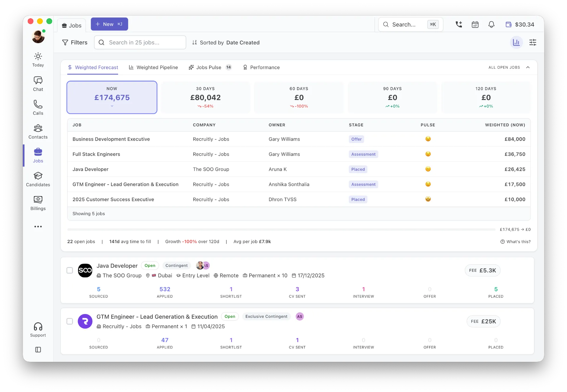This screenshot has height=392, width=567.
Task: Toggle the analytics chart panel button
Action: [516, 43]
